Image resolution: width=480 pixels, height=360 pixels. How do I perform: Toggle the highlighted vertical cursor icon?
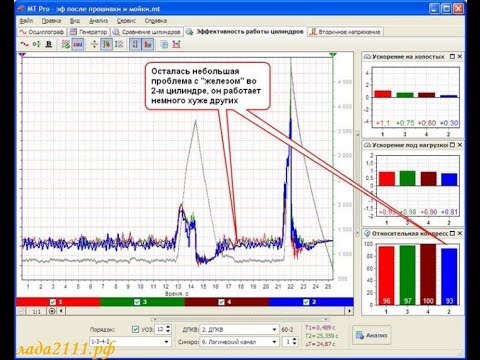tap(106, 44)
